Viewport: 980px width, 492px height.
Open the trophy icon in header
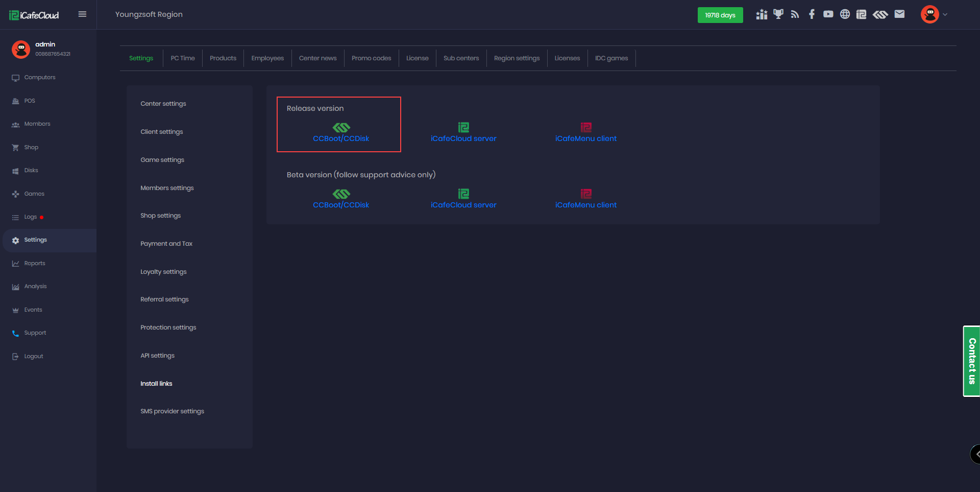[778, 14]
